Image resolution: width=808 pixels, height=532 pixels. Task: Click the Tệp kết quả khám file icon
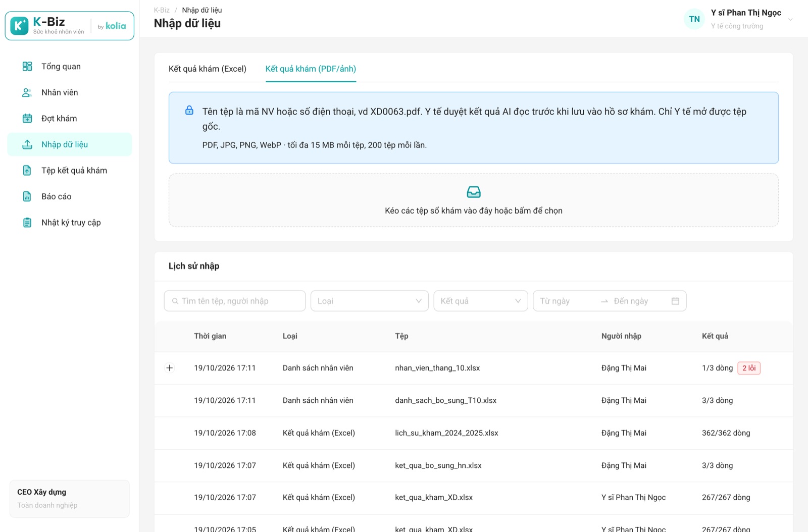27,171
